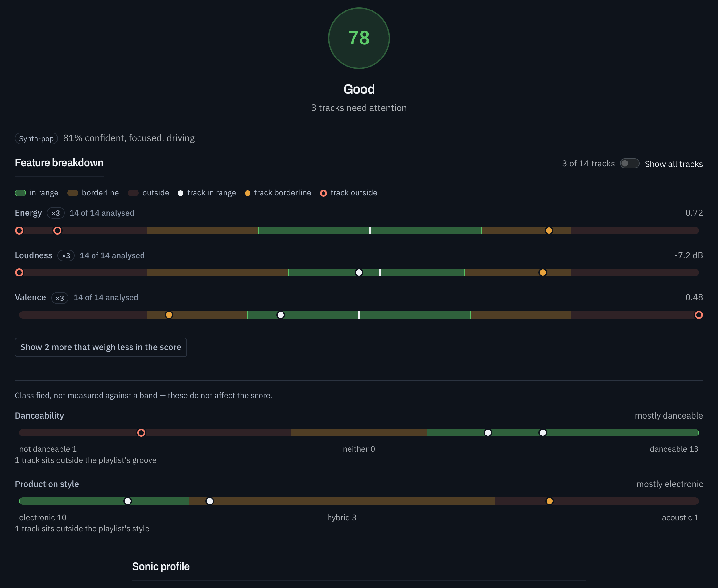This screenshot has width=718, height=588.
Task: Select the red outside marker on Loudness bar
Action: pos(19,272)
